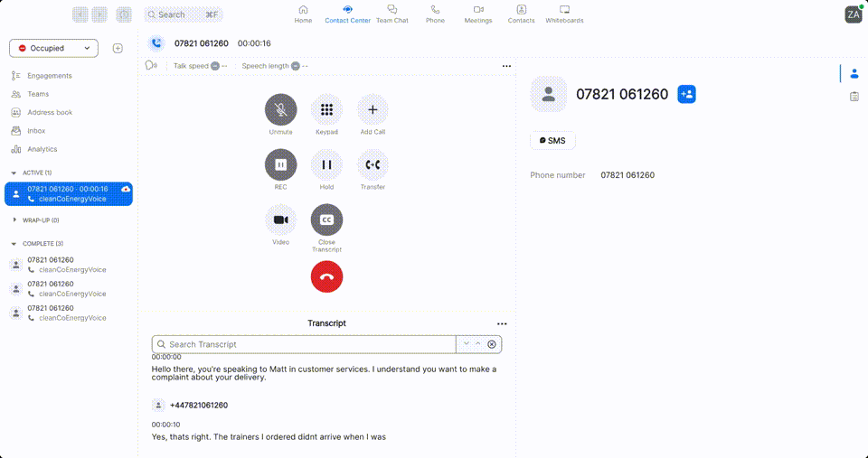Close the transcript with Close Transcript button
The width and height of the screenshot is (868, 458).
click(x=326, y=220)
